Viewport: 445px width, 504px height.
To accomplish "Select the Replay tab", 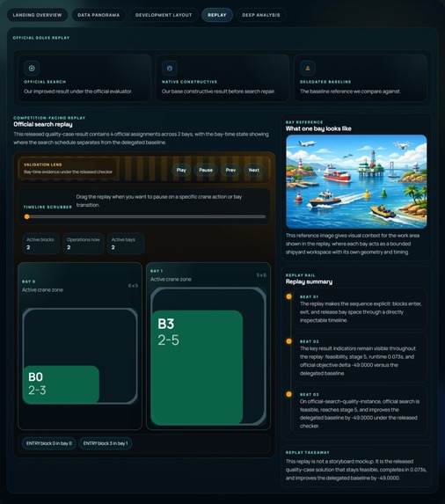I will tap(217, 15).
